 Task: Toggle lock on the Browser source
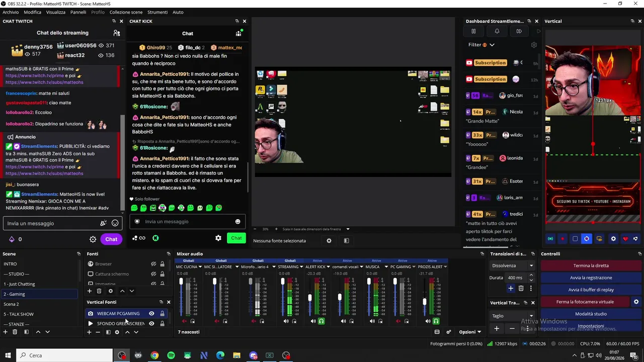162,264
